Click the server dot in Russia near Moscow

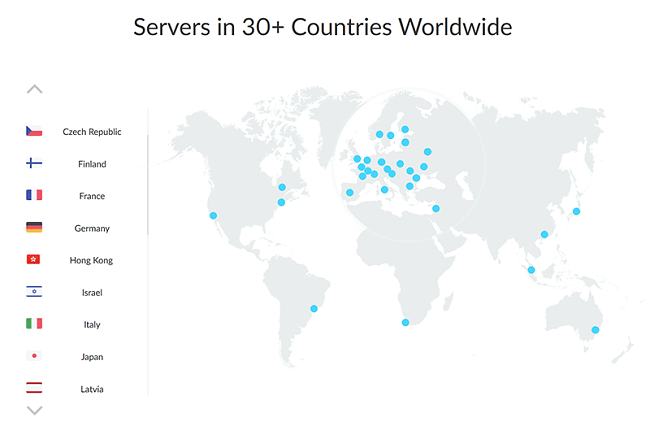(427, 152)
